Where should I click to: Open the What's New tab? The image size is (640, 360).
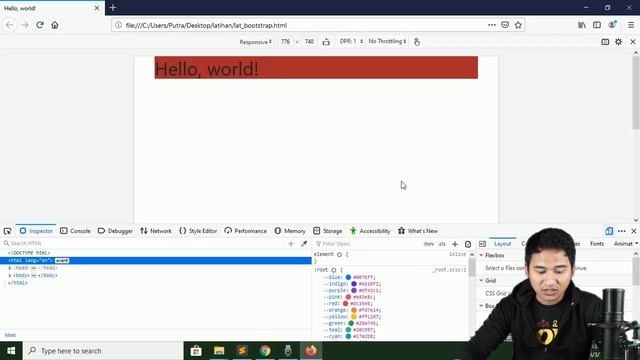[418, 231]
